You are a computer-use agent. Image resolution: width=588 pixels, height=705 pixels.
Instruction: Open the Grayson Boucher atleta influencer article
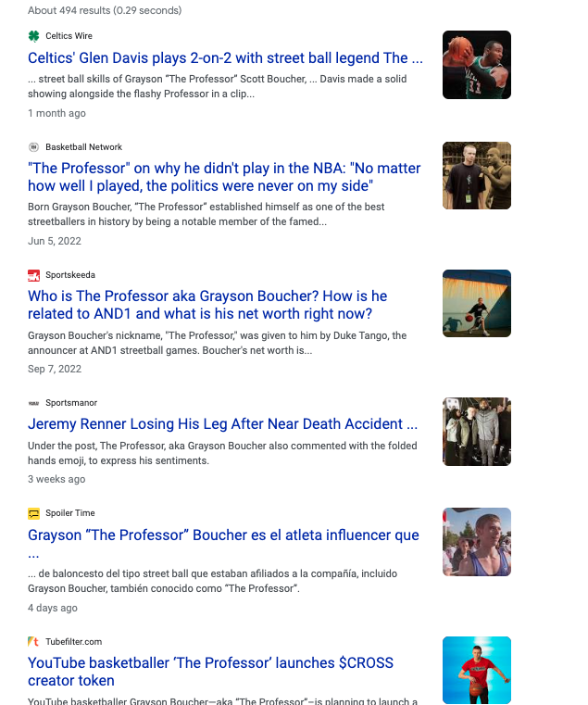pyautogui.click(x=223, y=544)
